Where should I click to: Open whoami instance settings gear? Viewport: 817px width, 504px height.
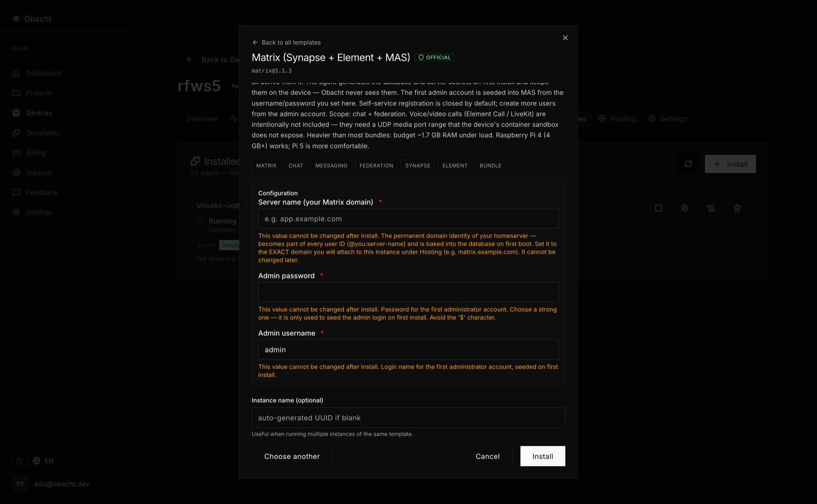click(685, 208)
